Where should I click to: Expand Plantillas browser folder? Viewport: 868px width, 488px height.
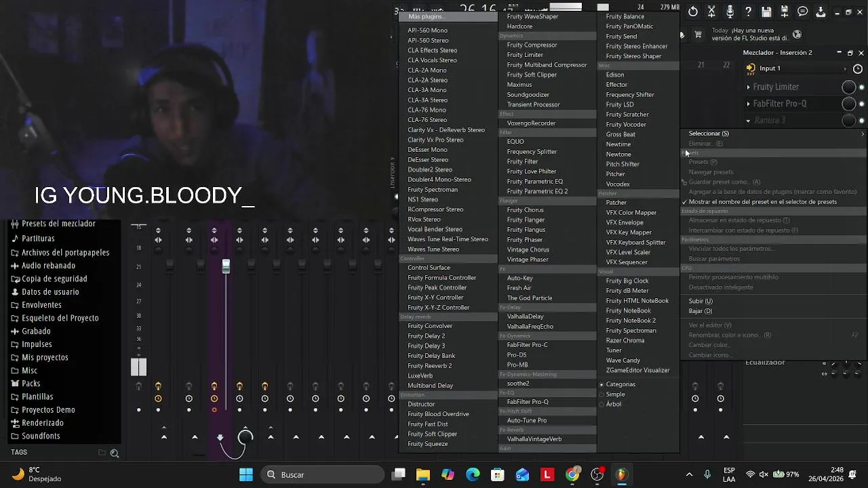coord(32,396)
